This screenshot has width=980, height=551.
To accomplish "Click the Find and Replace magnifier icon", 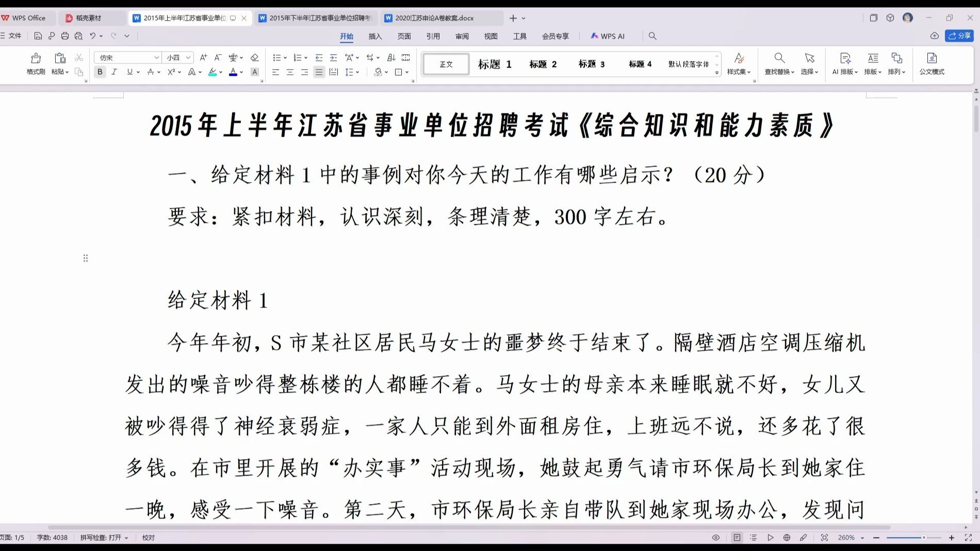I will click(x=779, y=58).
